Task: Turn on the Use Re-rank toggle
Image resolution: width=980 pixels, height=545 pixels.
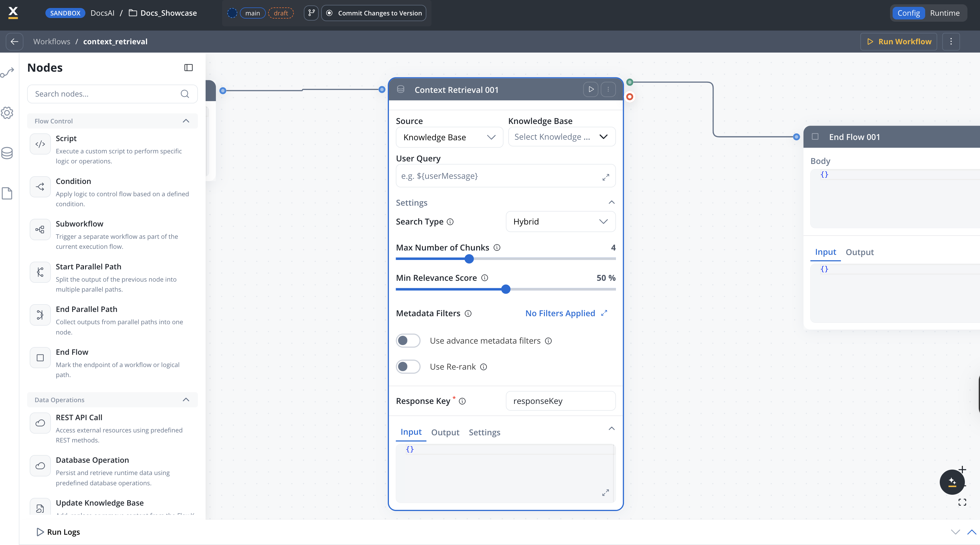Action: click(x=408, y=366)
